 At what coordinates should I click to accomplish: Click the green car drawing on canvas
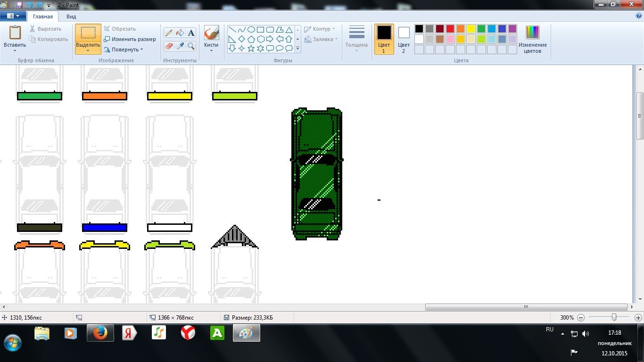pyautogui.click(x=317, y=174)
